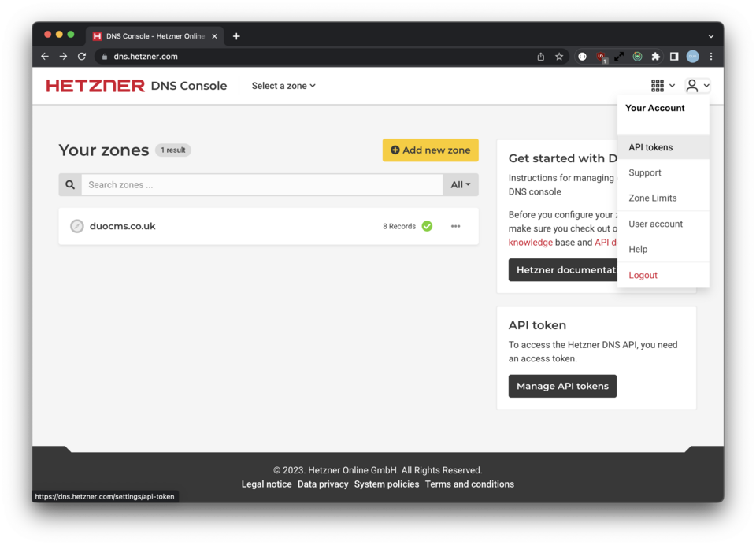Click Manage API tokens button
756x545 pixels.
562,387
